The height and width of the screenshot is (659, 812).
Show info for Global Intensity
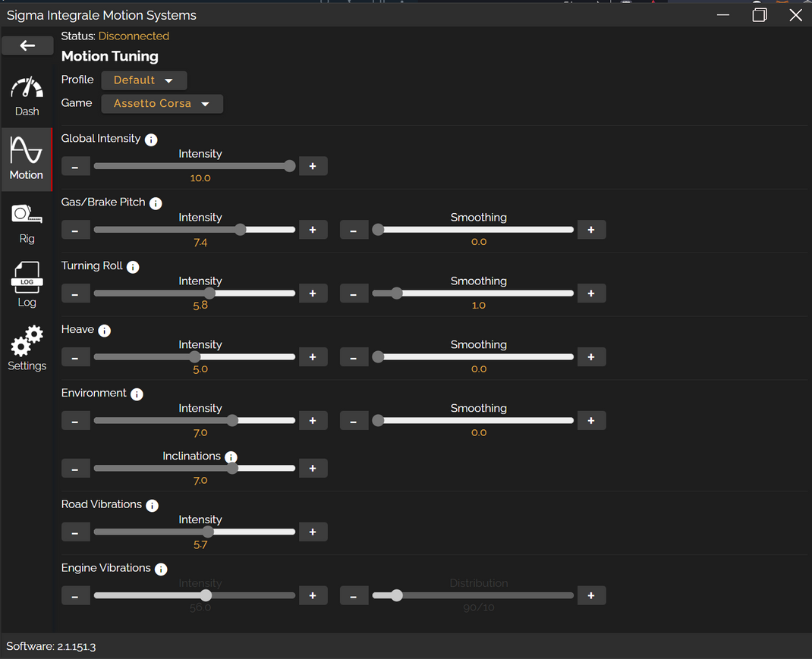pos(151,140)
